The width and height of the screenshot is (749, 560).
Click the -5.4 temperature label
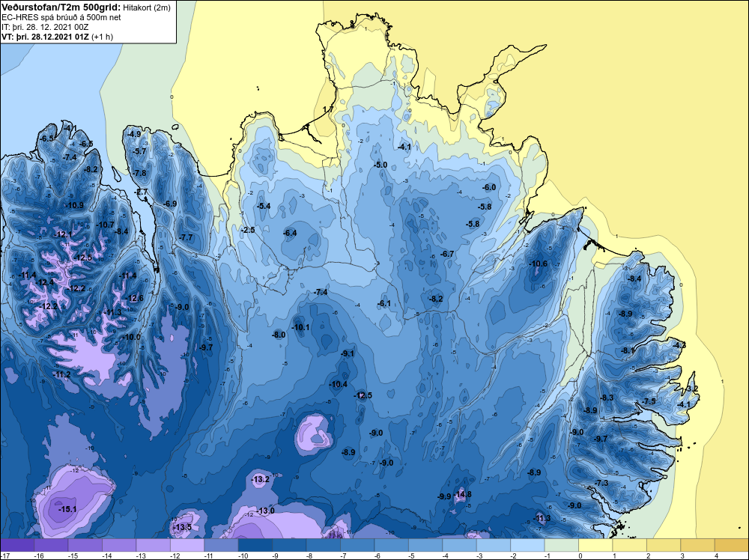point(264,206)
